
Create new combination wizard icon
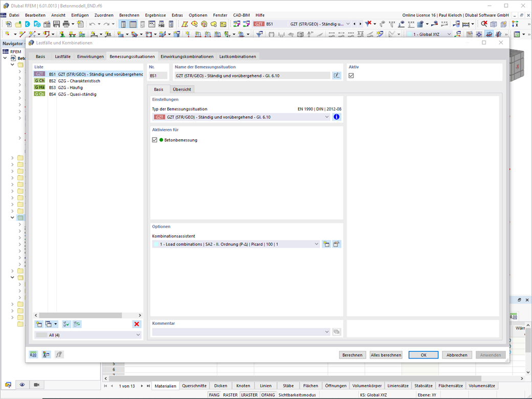pyautogui.click(x=326, y=244)
